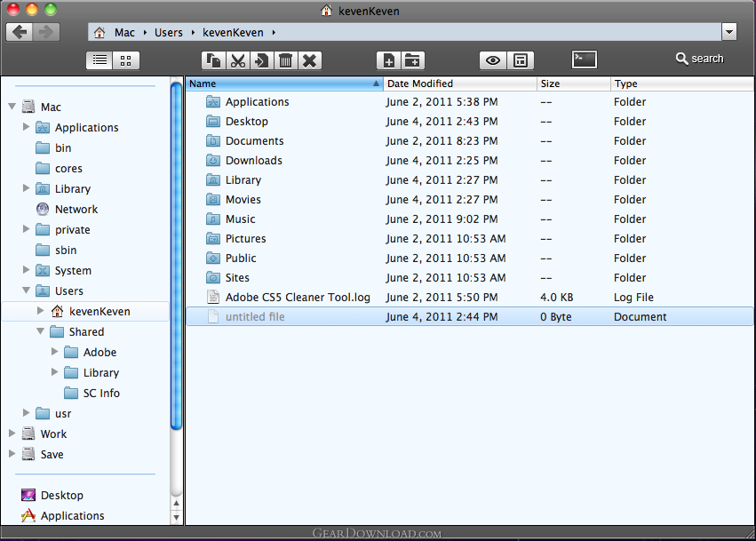
Task: Click Mac in the breadcrumb path
Action: point(124,32)
